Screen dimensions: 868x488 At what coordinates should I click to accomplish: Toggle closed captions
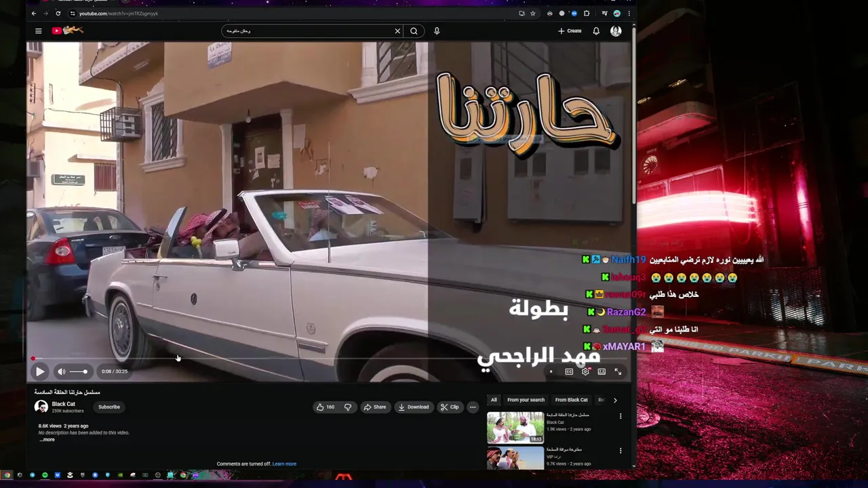click(569, 371)
